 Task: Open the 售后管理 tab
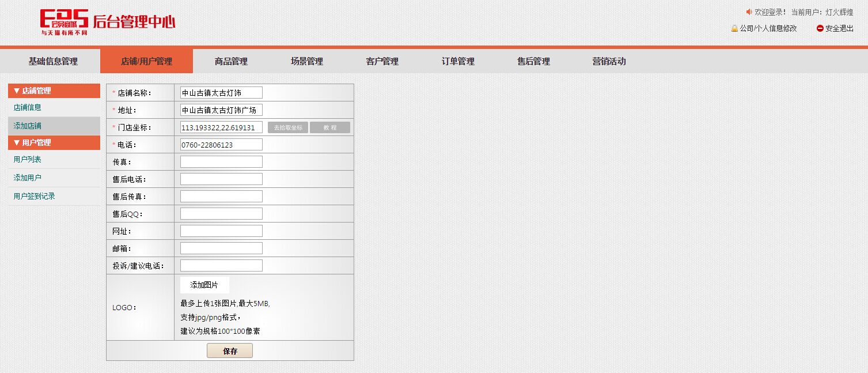(533, 61)
